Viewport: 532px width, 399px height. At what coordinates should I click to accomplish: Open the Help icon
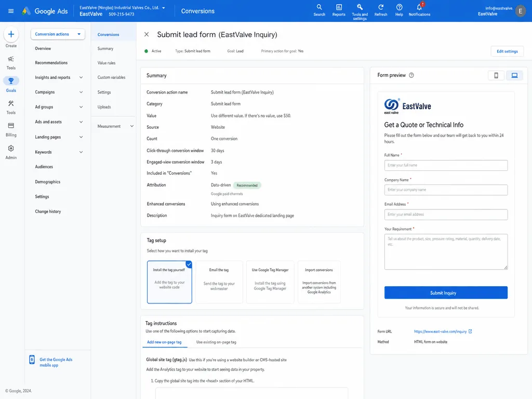point(400,10)
